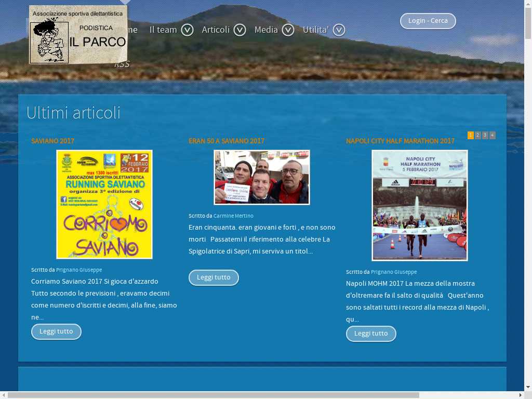Screen dimensions: 532x399
Task: Switch to carousel page 3
Action: point(485,136)
